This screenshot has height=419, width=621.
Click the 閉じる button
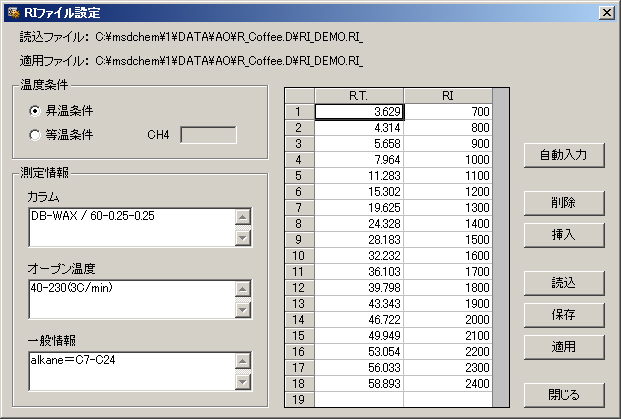(564, 395)
